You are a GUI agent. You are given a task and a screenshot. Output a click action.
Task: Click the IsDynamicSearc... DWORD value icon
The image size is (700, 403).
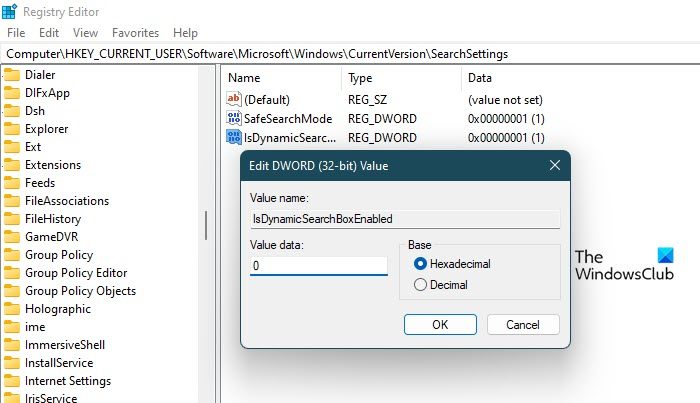[x=233, y=137]
